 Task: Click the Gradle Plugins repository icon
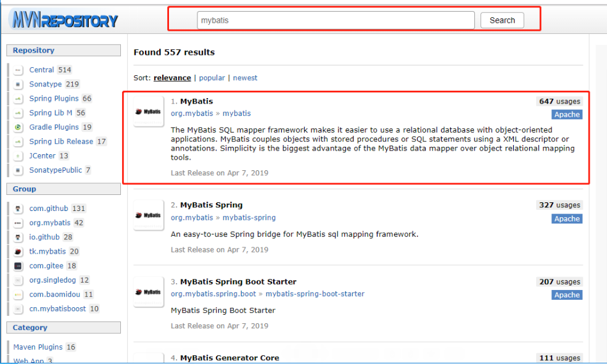click(x=18, y=127)
